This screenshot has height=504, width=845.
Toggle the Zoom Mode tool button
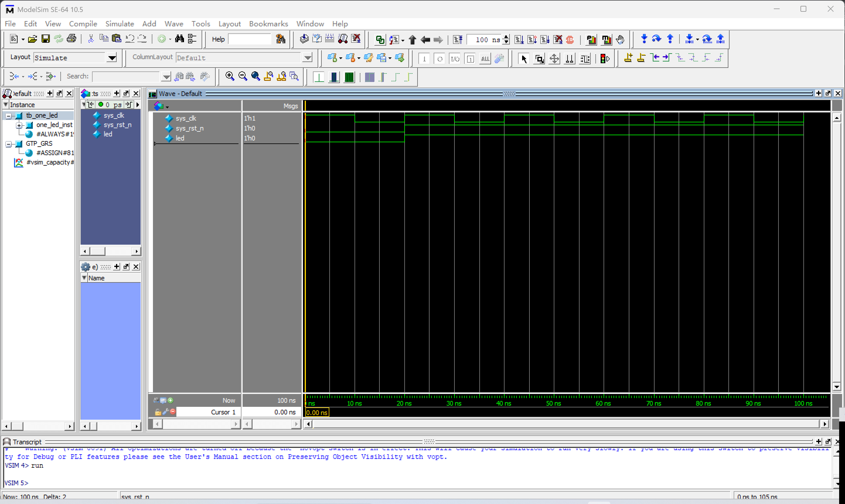539,59
